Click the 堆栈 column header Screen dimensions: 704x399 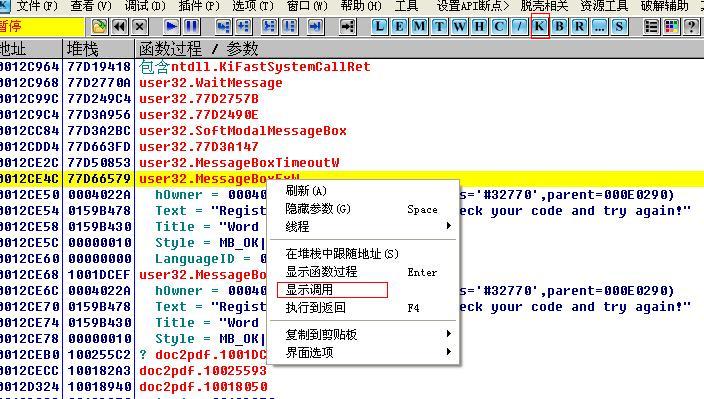point(99,48)
